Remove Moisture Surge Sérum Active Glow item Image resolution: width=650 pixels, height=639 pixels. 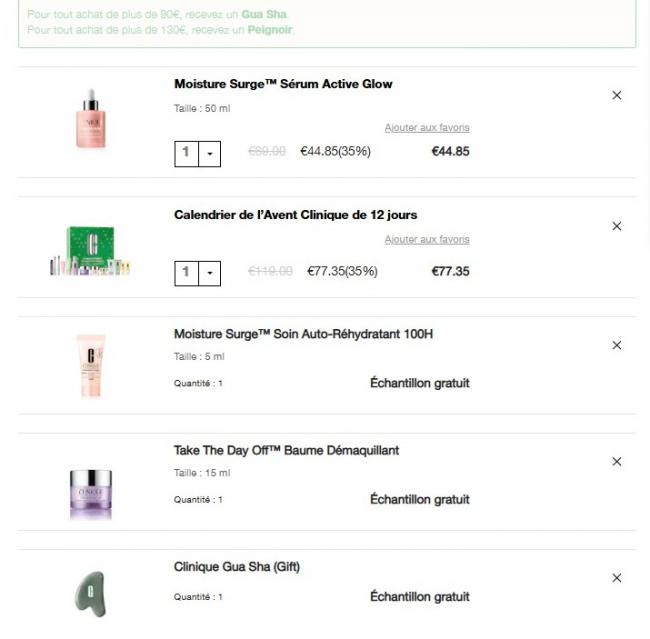616,96
